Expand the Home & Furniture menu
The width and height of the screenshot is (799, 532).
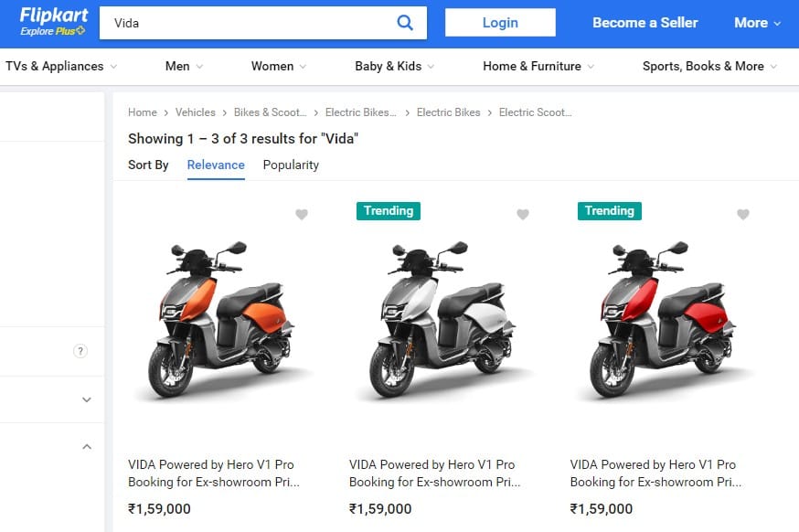[538, 66]
